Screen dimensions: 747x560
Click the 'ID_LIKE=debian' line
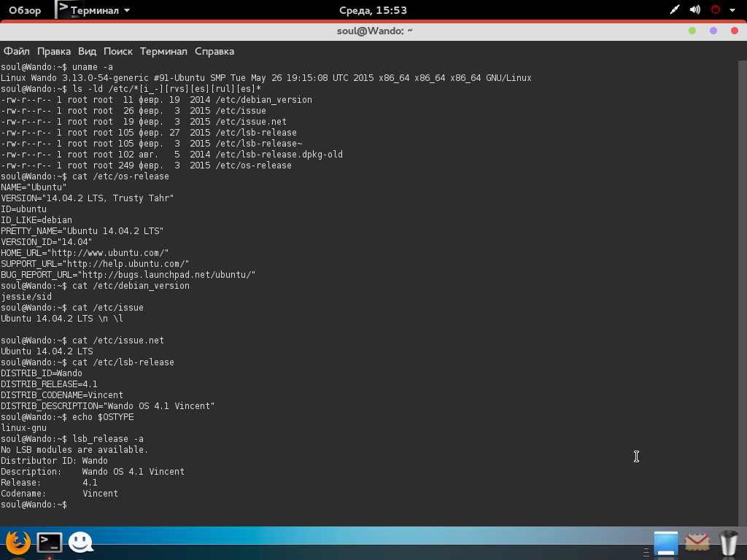pos(36,220)
